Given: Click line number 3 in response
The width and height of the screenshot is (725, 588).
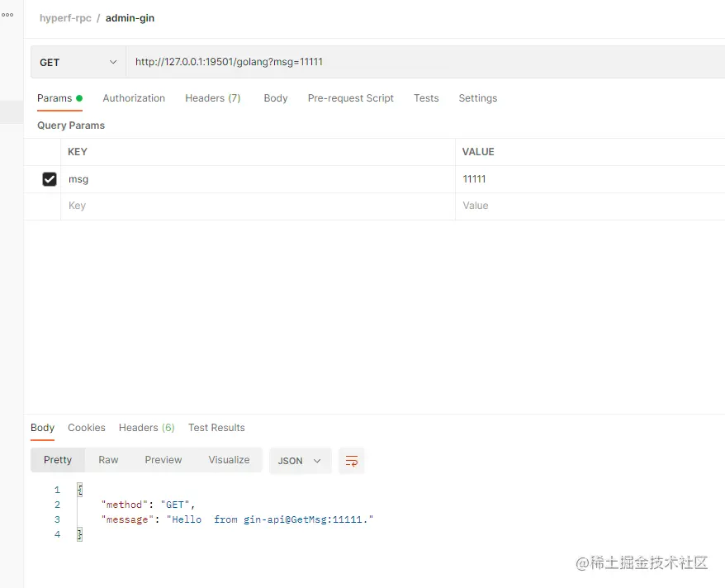Looking at the screenshot, I should pyautogui.click(x=57, y=519).
